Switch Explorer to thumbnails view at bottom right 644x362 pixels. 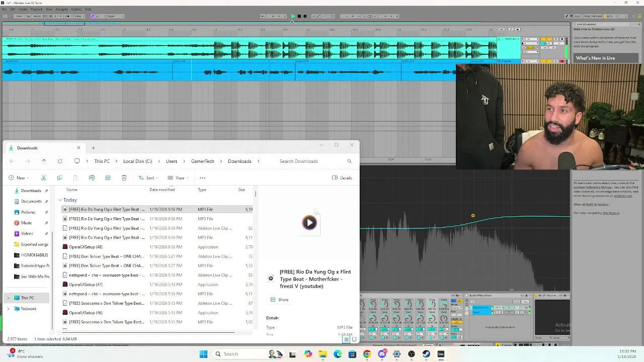click(354, 339)
